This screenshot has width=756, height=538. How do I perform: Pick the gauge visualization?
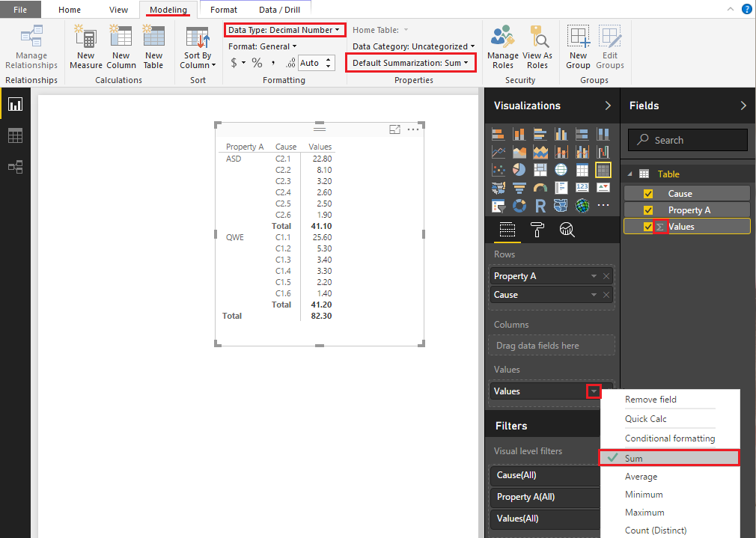pyautogui.click(x=540, y=188)
